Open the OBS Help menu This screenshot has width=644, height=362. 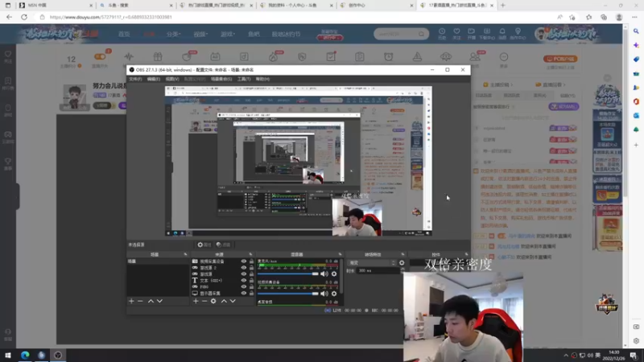click(x=262, y=79)
